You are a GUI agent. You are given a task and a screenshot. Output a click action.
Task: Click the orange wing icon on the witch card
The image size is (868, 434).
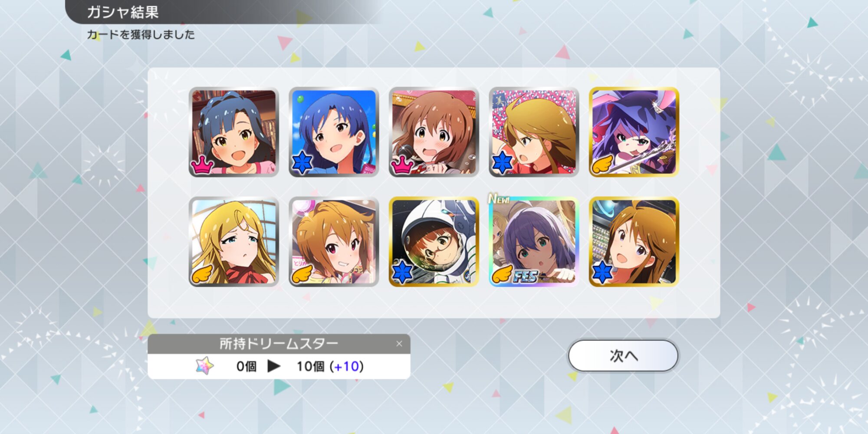(603, 164)
